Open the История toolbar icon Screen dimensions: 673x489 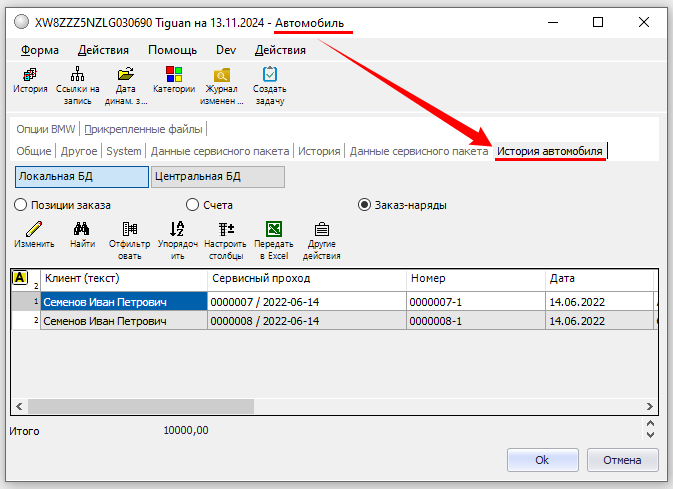[x=30, y=74]
